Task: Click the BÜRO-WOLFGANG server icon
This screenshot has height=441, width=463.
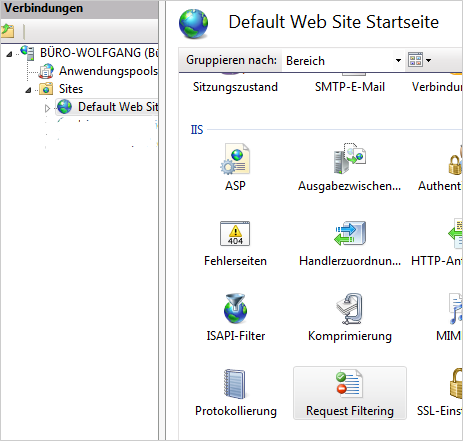Action: coord(27,53)
